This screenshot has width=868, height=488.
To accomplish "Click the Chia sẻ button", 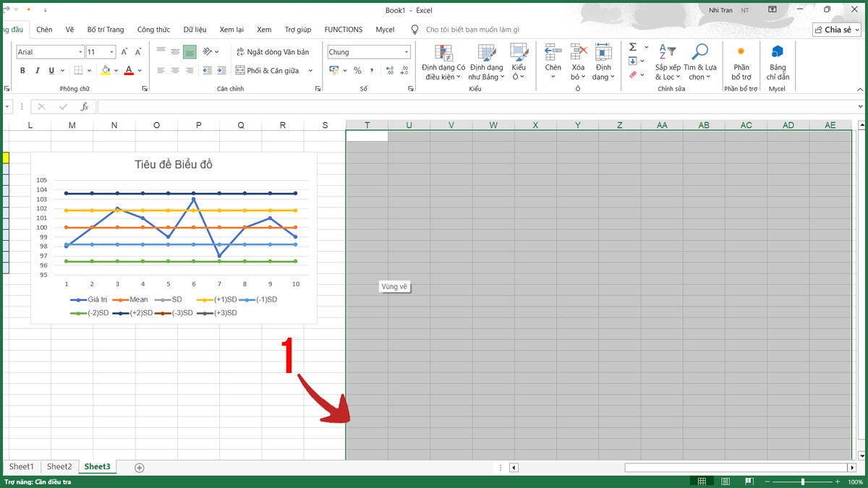I will tap(837, 30).
